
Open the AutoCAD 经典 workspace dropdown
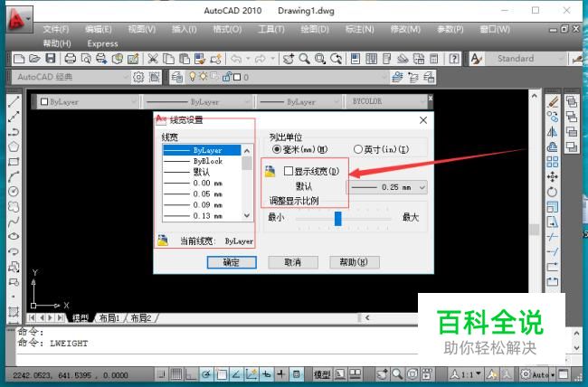71,77
